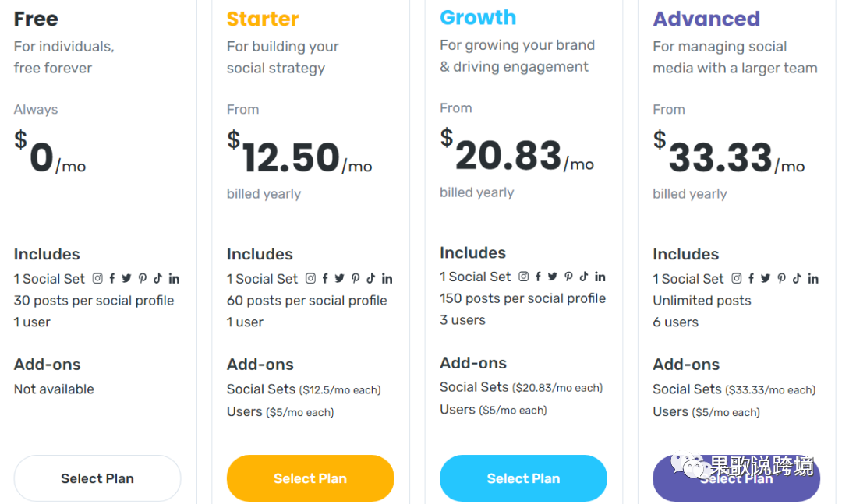Viewport: 842px width, 504px height.
Task: Select the purple Advanced plan button
Action: pos(736,478)
